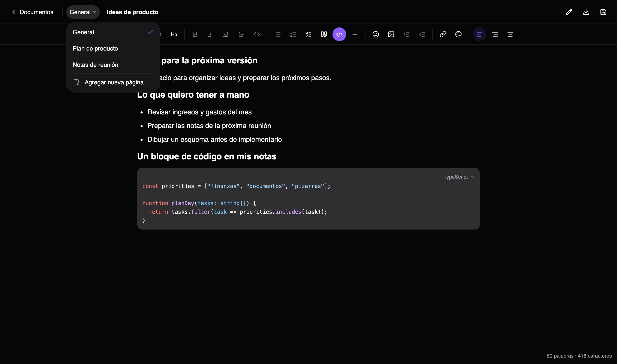Insert an image
The image size is (617, 364).
[391, 34]
